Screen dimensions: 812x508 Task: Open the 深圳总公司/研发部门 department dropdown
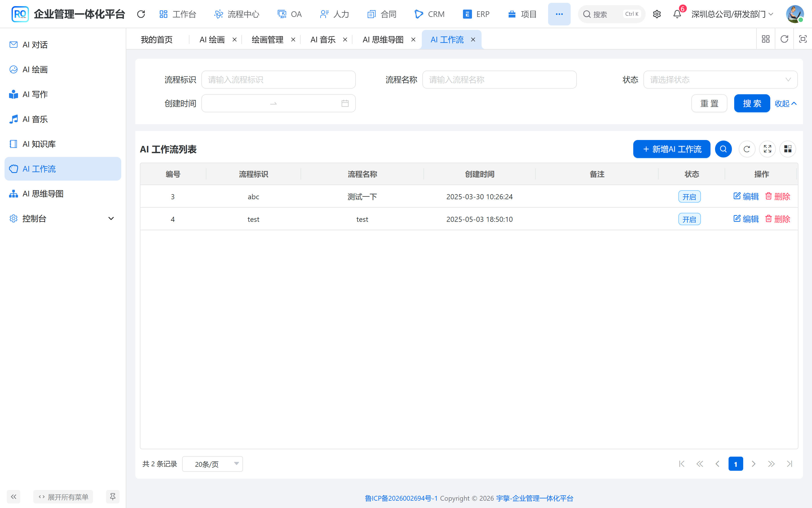click(732, 14)
